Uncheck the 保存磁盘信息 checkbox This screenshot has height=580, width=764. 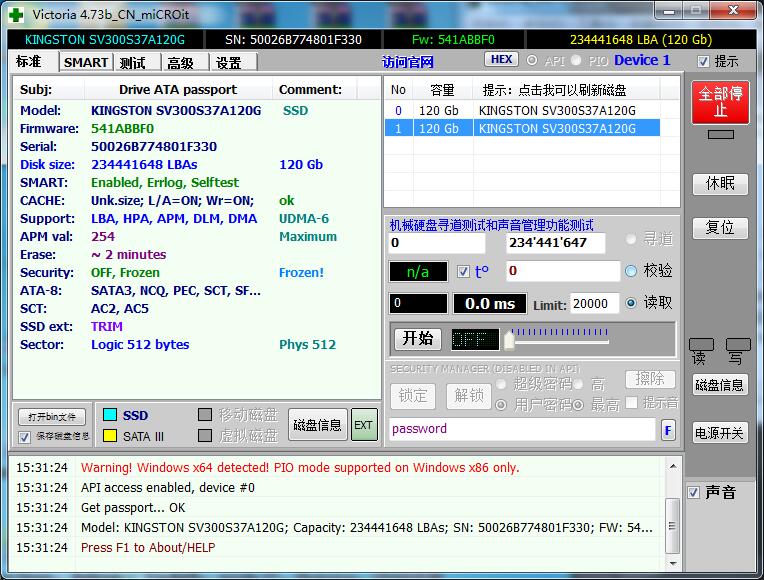pos(25,437)
